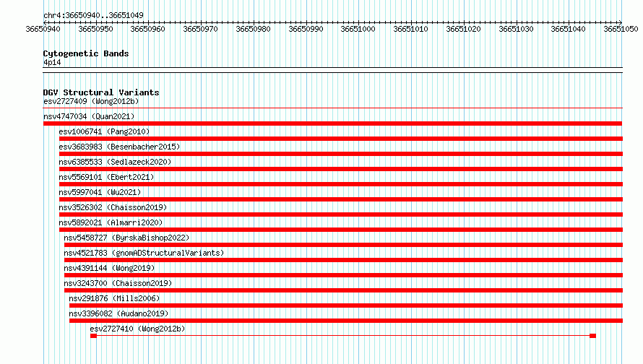This screenshot has height=364, width=643.
Task: Open variant nsv5892021 (Almarri2020)
Action: tap(111, 222)
